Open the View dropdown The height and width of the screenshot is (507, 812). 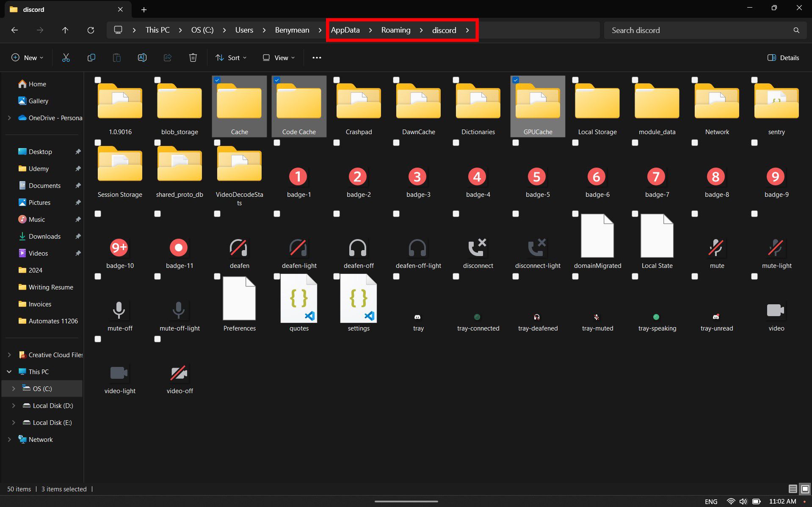click(x=278, y=58)
